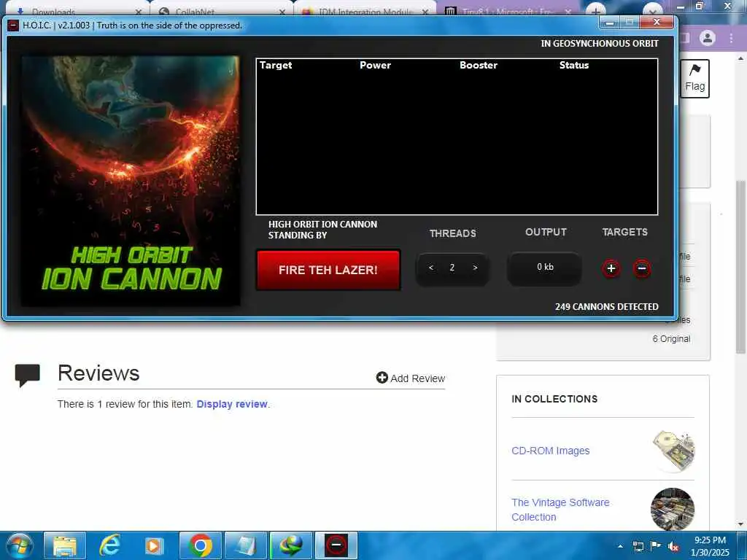Launch Internet Explorer from the taskbar

click(109, 545)
